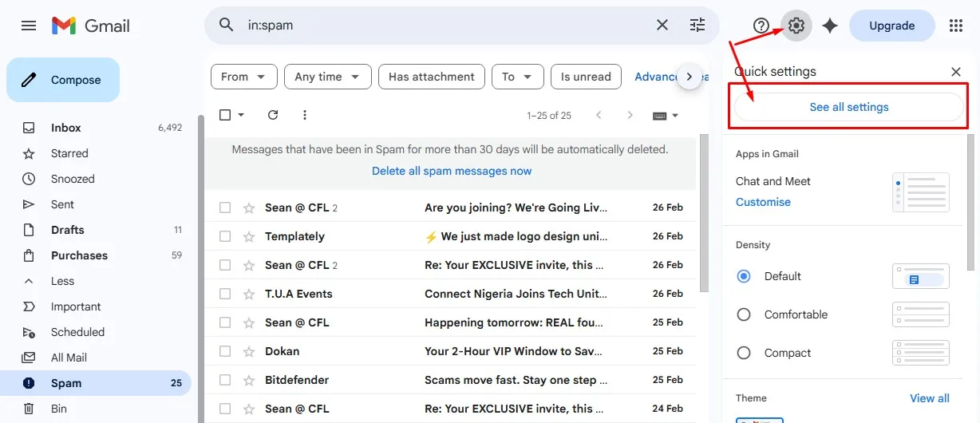Viewport: 980px width, 423px height.
Task: Click the Compose button
Action: tap(63, 80)
